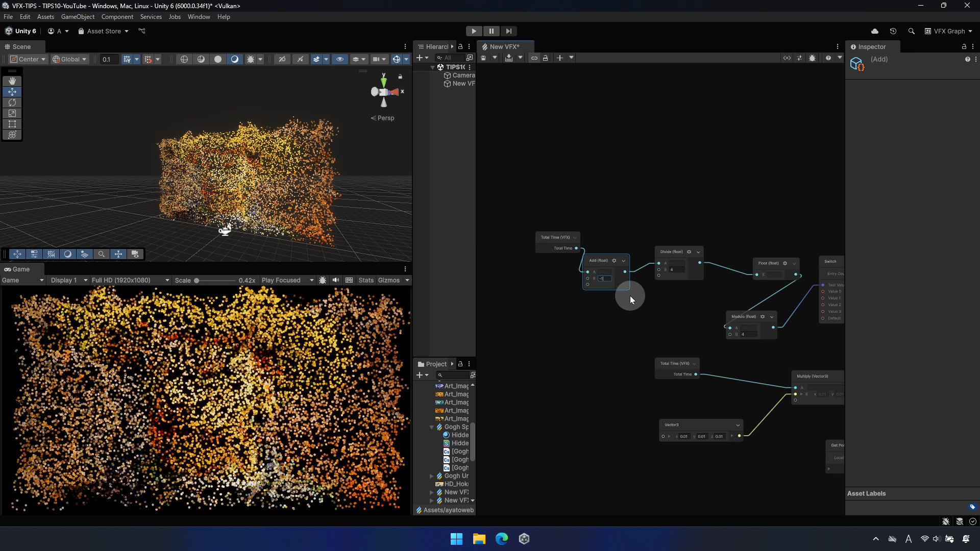
Task: Open the Asset Store button
Action: coord(104,31)
